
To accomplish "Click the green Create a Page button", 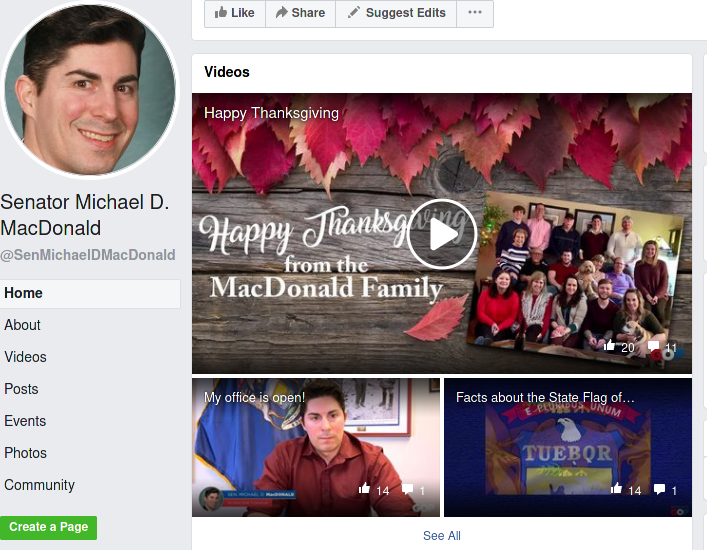I will pyautogui.click(x=48, y=527).
